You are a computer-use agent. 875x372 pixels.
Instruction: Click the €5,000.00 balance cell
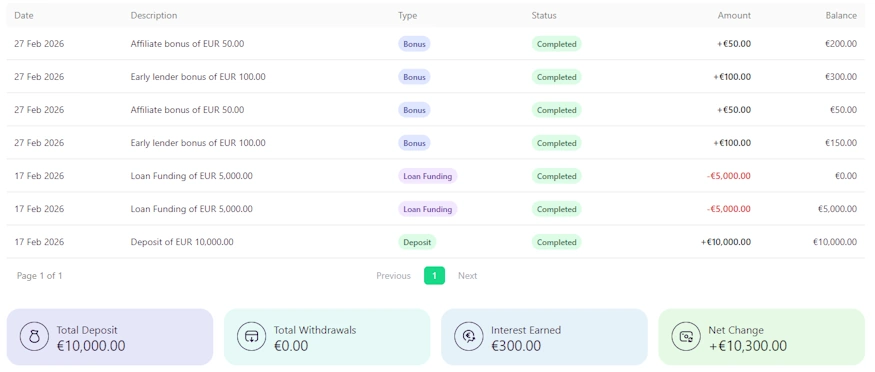pos(837,209)
